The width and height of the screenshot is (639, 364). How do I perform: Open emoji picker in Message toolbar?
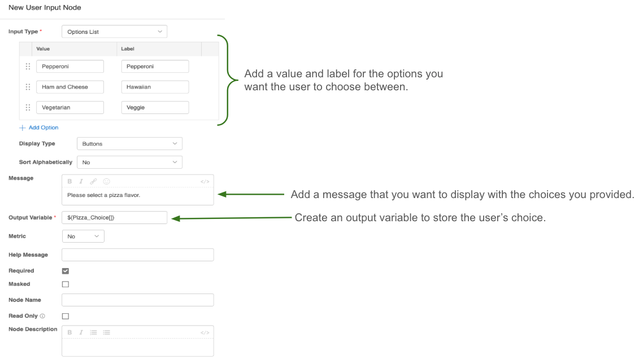pyautogui.click(x=106, y=182)
